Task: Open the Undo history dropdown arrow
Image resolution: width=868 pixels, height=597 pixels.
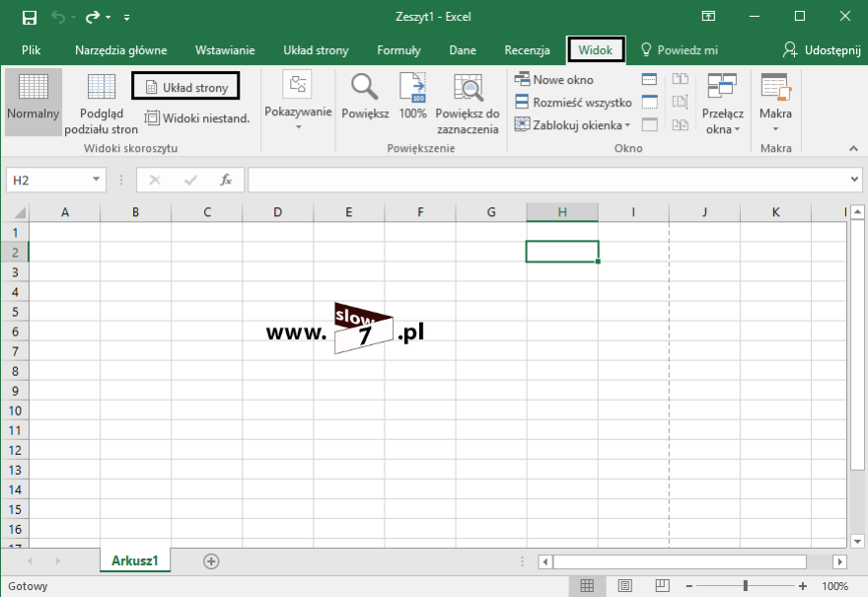Action: [x=73, y=17]
